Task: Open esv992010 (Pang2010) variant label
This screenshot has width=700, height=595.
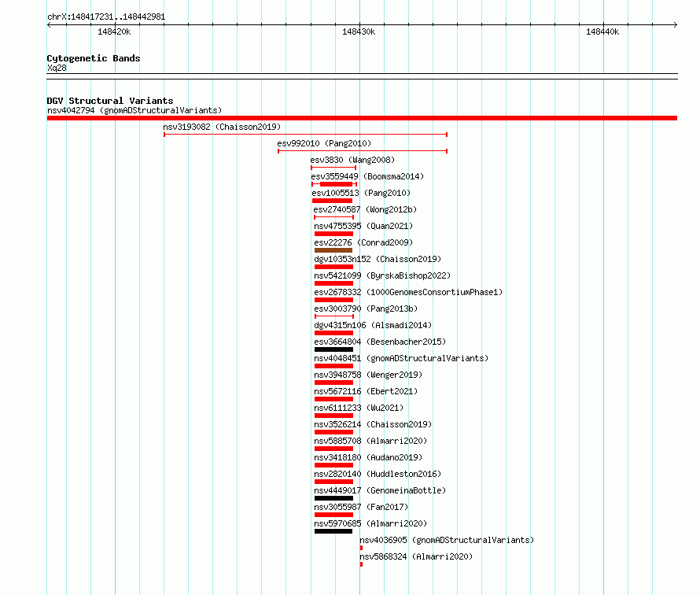Action: pyautogui.click(x=324, y=143)
